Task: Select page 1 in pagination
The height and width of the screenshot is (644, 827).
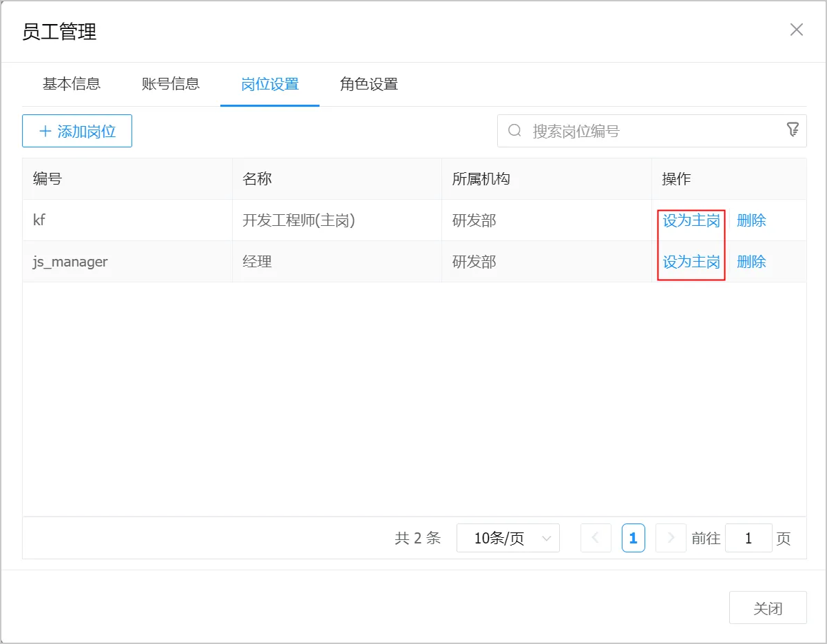Action: pyautogui.click(x=633, y=539)
